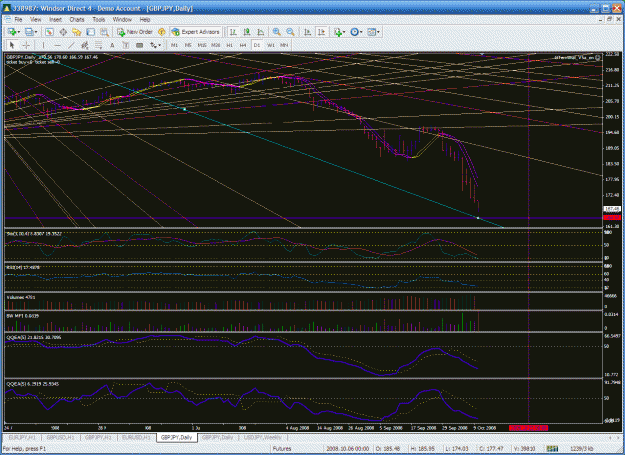Open the File menu
Screen dimensions: 625x455
point(18,19)
